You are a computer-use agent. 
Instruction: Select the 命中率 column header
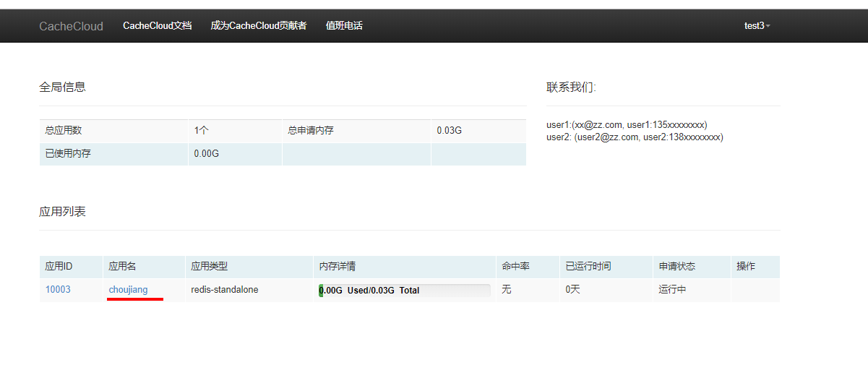[528, 267]
